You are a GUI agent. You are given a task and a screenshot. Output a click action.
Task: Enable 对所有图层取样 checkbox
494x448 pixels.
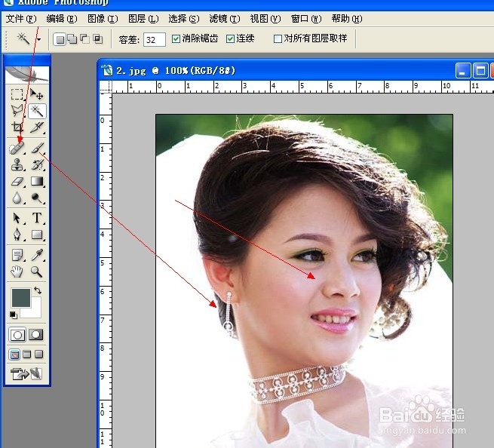point(278,38)
